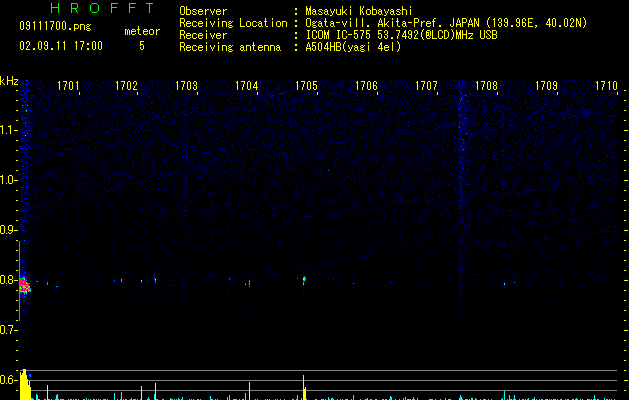
Task: Click the HROFFT title text
Action: point(102,8)
